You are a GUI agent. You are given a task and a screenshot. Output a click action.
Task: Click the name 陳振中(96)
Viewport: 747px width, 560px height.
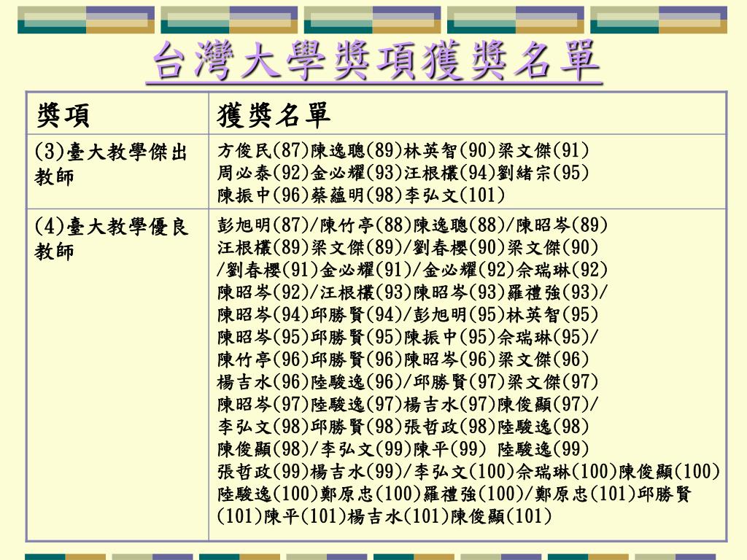click(x=263, y=195)
